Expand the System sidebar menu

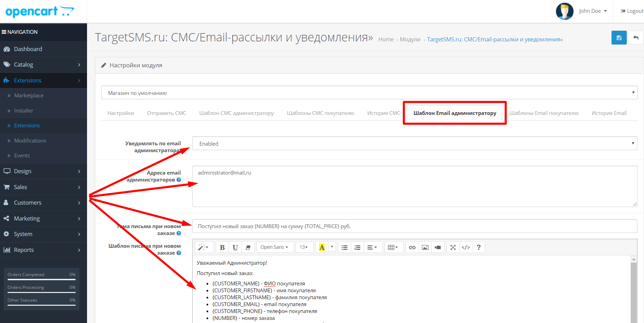[44, 234]
